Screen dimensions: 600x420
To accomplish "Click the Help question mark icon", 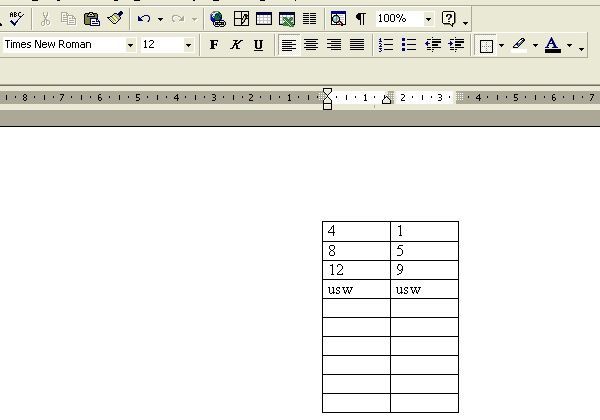I will click(x=448, y=18).
